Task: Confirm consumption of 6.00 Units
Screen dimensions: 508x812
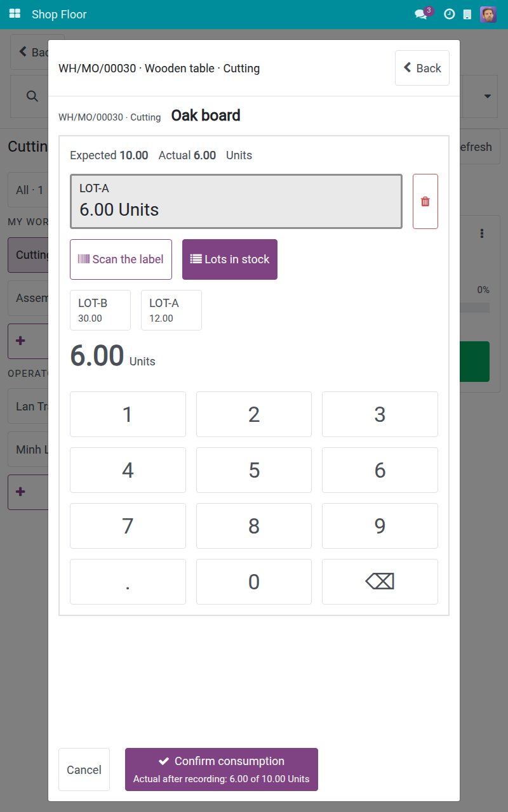Action: click(x=222, y=769)
